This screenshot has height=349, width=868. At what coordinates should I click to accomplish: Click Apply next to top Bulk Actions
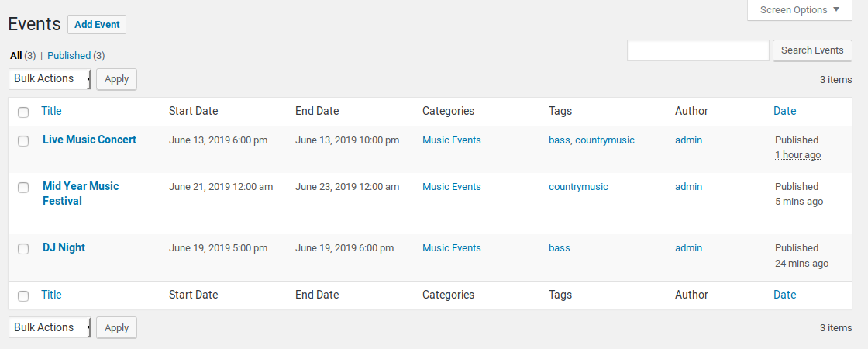click(x=116, y=79)
